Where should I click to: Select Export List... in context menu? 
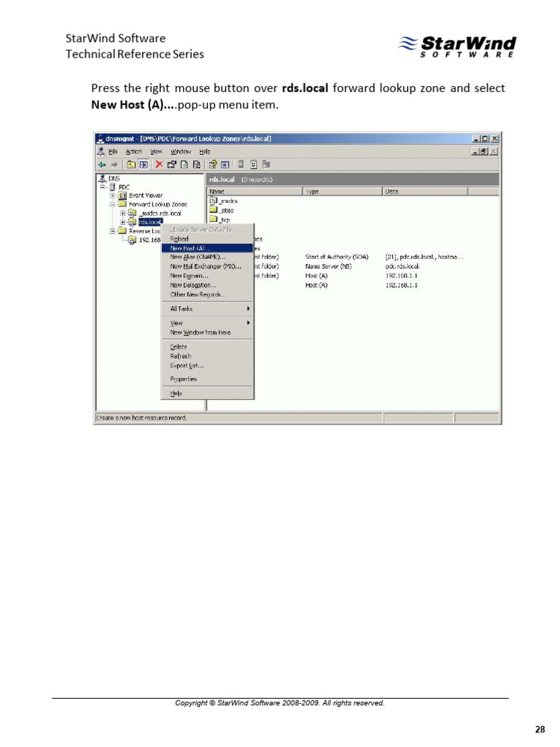pos(206,365)
